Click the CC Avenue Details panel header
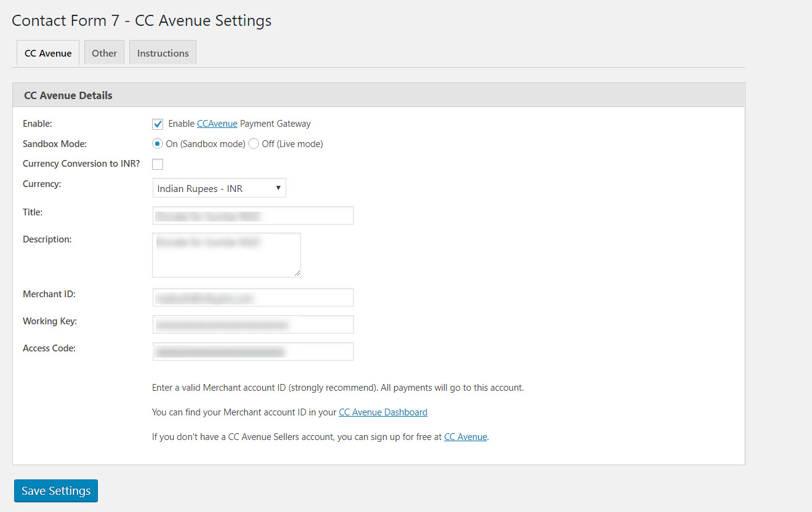812x512 pixels. [x=378, y=95]
